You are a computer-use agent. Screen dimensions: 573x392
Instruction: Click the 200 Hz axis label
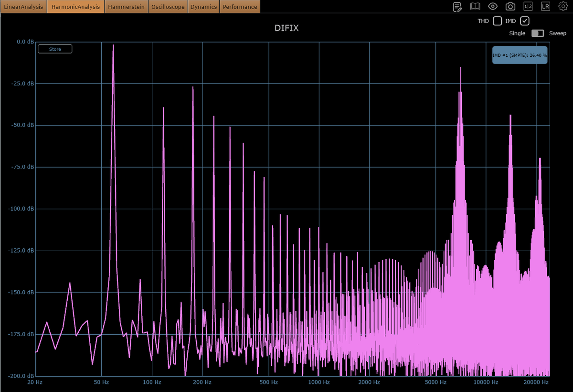[202, 382]
